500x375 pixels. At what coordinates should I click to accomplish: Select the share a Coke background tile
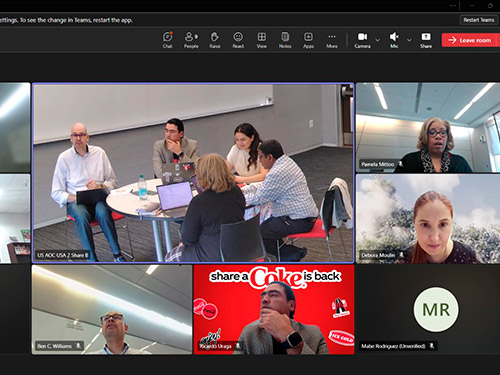point(274,309)
